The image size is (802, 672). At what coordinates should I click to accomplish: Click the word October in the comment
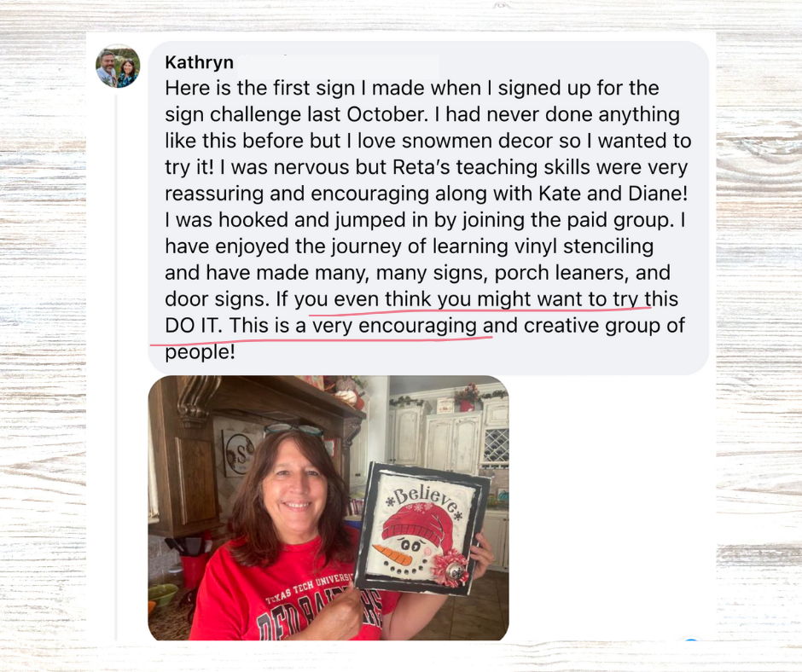(385, 114)
